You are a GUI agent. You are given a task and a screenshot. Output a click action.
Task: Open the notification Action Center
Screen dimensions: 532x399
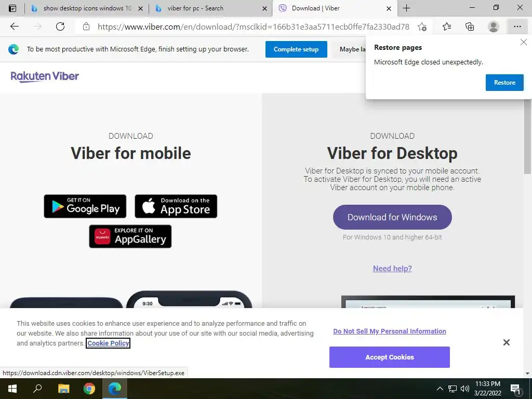click(x=516, y=389)
